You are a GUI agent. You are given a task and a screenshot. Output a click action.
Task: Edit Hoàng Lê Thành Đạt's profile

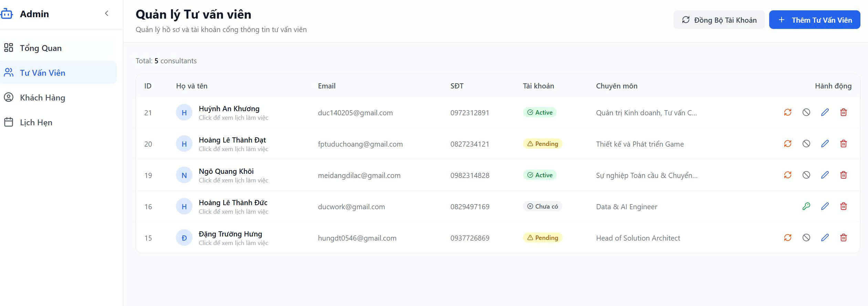click(825, 144)
